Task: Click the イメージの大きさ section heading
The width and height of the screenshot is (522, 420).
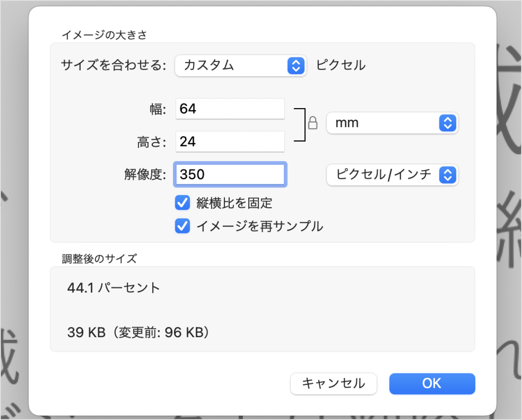Action: coord(104,35)
